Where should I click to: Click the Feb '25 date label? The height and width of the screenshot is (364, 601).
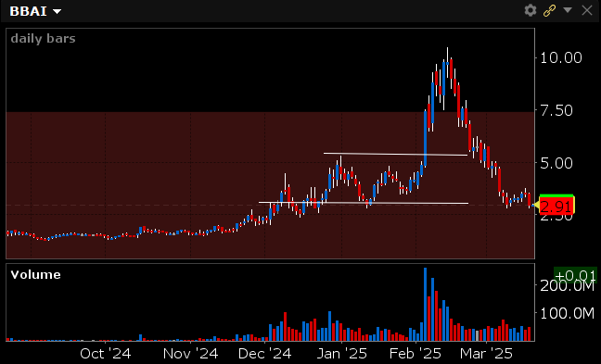point(416,354)
